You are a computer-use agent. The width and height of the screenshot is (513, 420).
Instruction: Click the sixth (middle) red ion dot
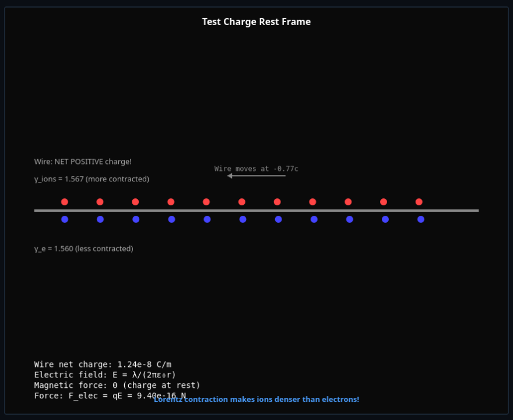point(242,202)
